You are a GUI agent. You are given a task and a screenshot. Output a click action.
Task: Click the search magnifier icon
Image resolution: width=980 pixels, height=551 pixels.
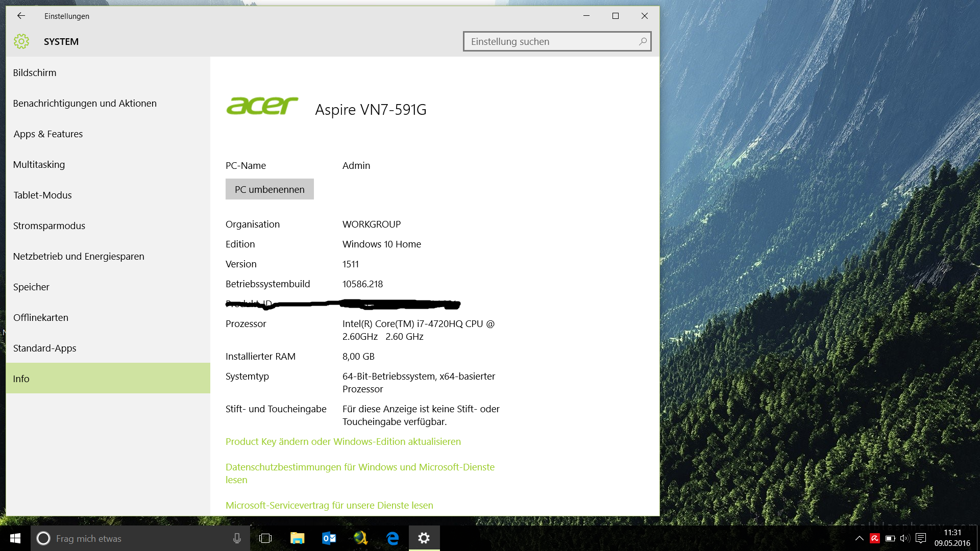tap(643, 41)
